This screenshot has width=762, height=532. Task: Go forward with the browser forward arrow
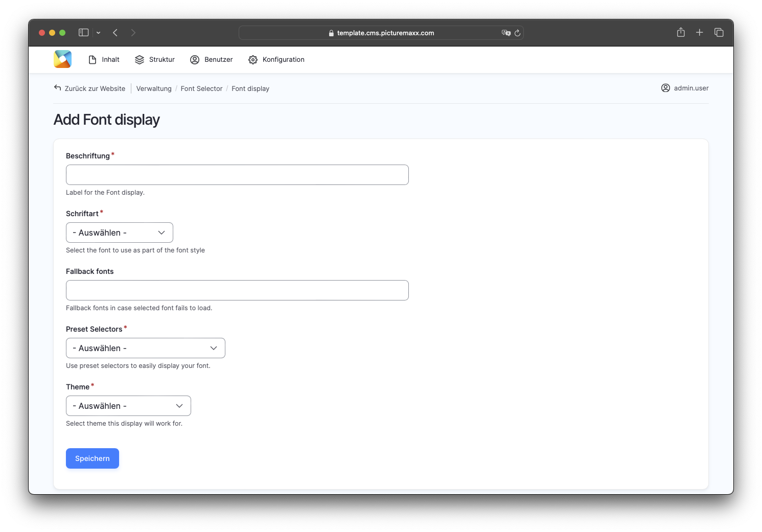(x=133, y=33)
